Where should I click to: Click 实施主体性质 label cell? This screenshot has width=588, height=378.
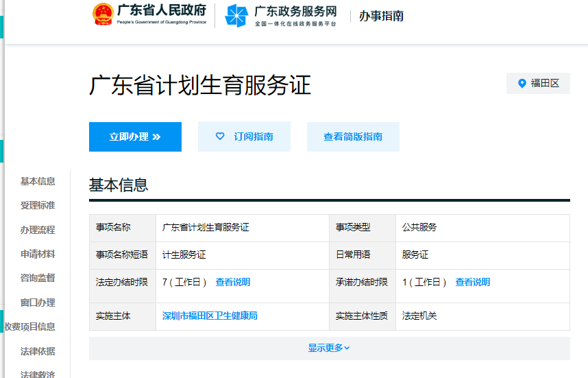point(361,316)
